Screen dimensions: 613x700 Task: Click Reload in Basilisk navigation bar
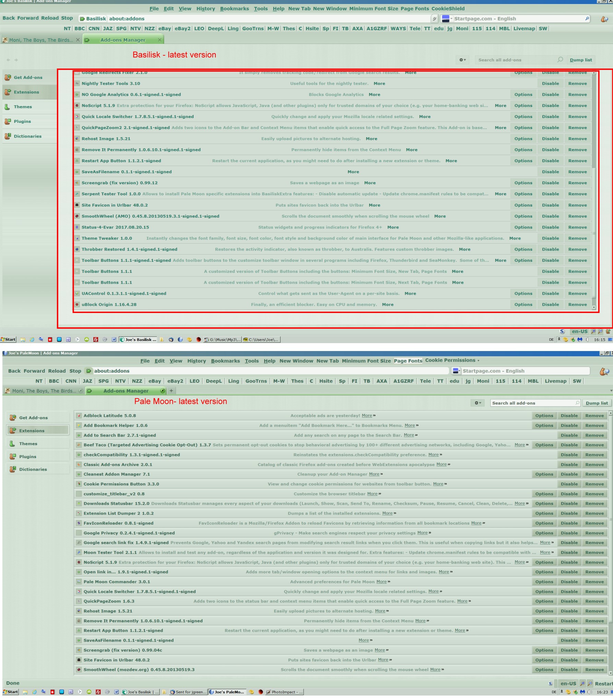coord(50,18)
